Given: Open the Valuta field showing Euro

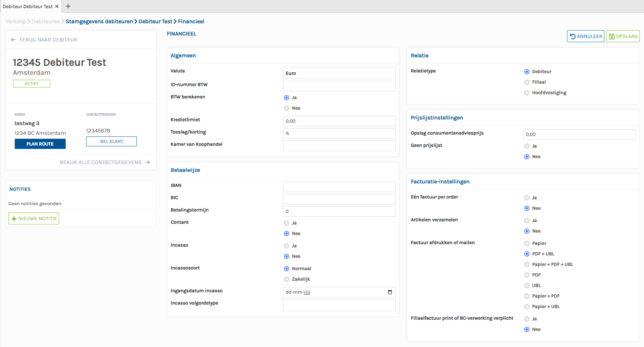Looking at the screenshot, I should 339,73.
